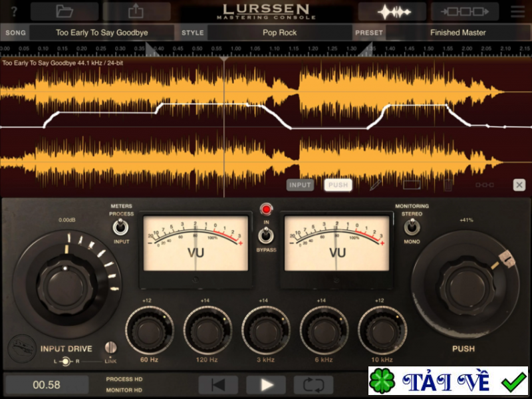Open the signal chain view icon

point(464,10)
